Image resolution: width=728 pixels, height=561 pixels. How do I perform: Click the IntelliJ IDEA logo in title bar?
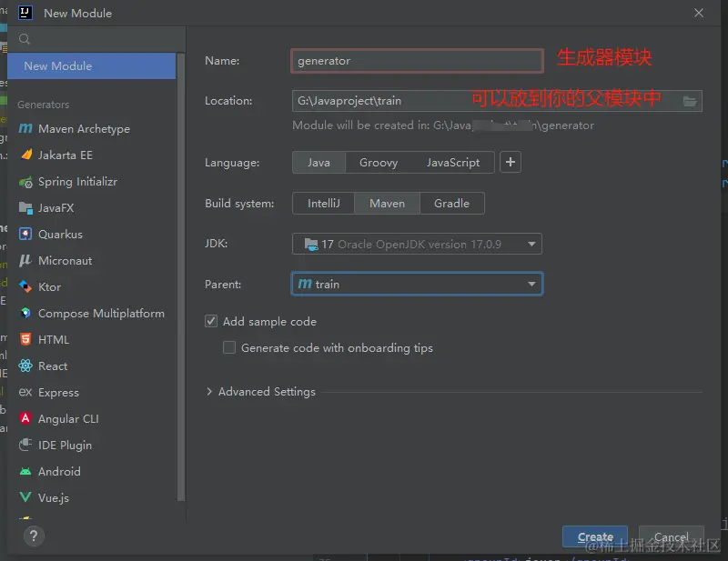click(25, 13)
